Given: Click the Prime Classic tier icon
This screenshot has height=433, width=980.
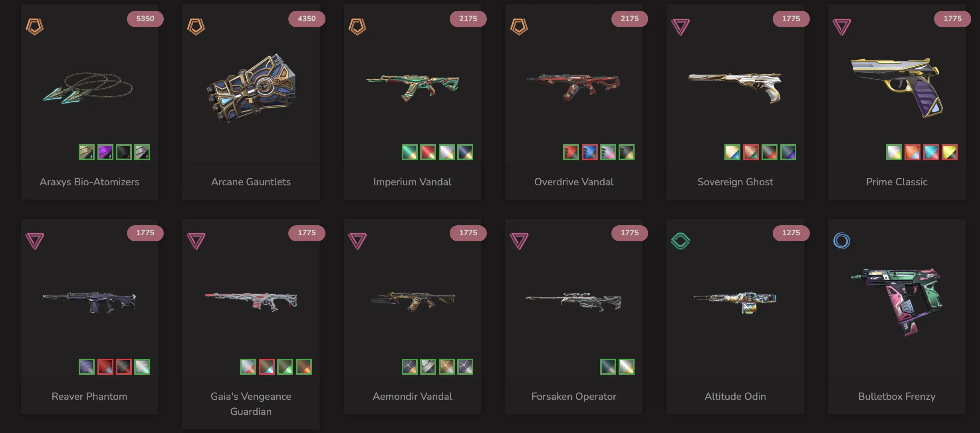Looking at the screenshot, I should click(842, 27).
